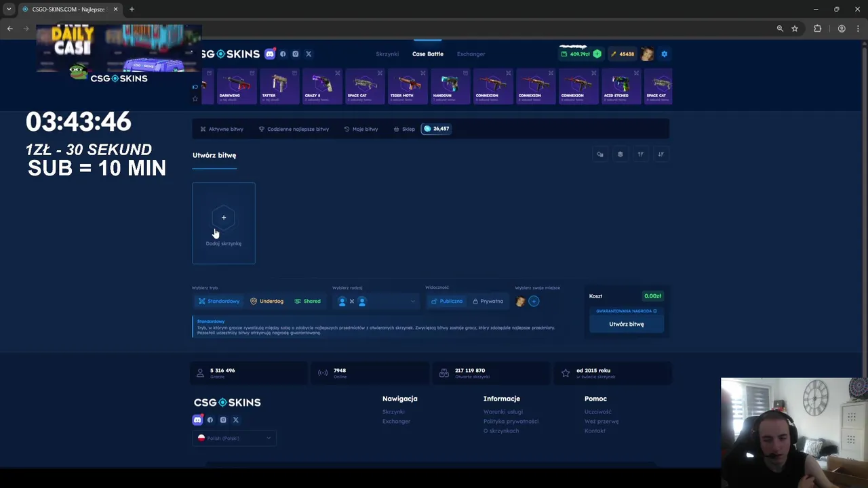Open Aktywne bitwy tab
Image resolution: width=868 pixels, height=488 pixels.
pyautogui.click(x=222, y=129)
